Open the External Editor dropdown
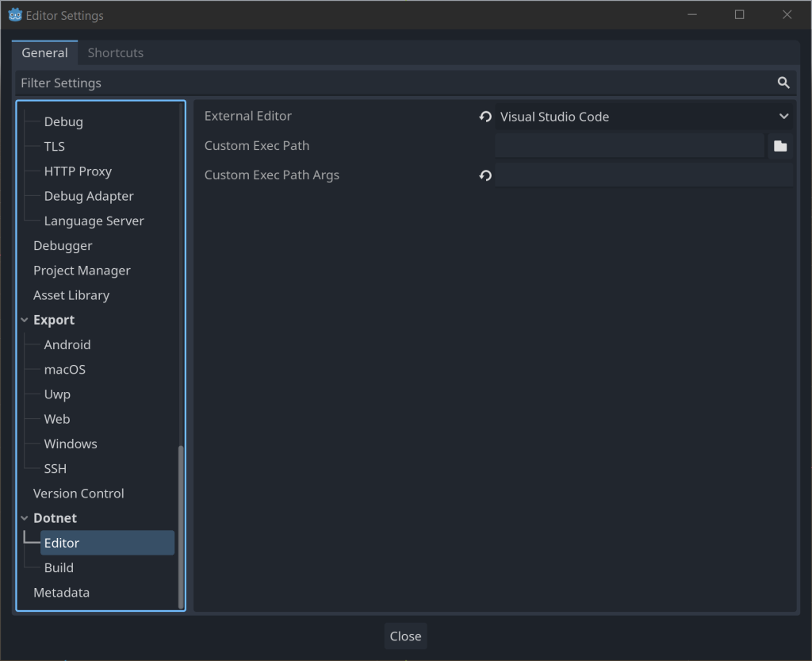 (x=643, y=117)
